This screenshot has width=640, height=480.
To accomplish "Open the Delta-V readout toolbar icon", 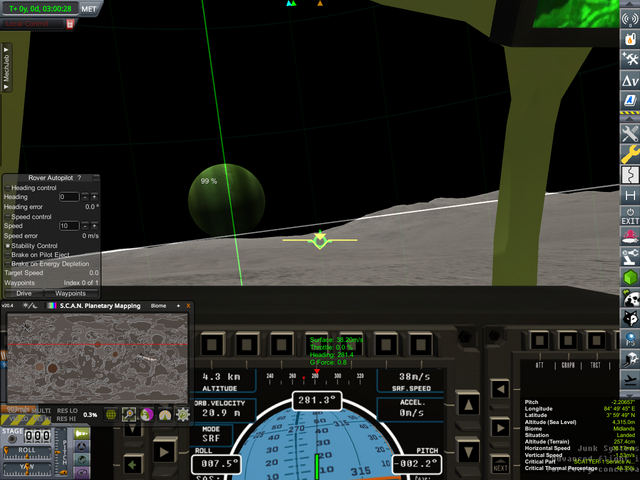I will [630, 80].
